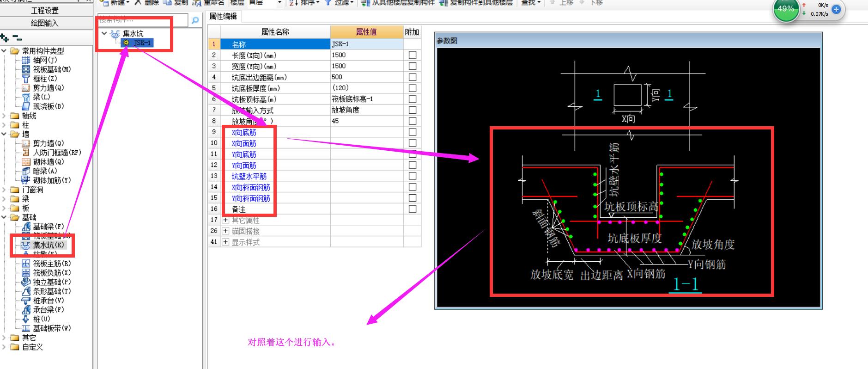Expand the 其它 folder in tree
This screenshot has height=369, width=868.
click(x=4, y=338)
